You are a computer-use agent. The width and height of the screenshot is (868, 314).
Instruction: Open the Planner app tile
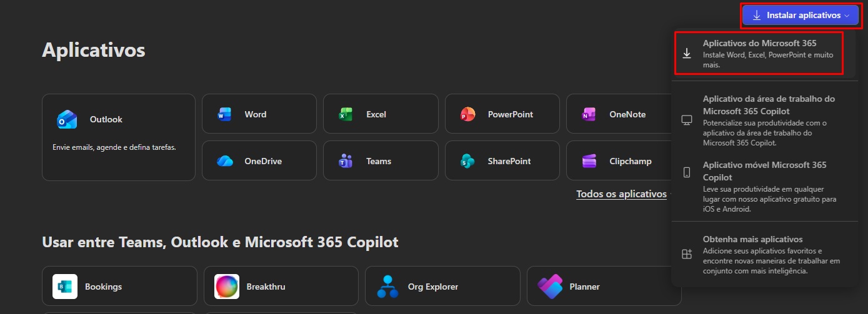pyautogui.click(x=604, y=287)
